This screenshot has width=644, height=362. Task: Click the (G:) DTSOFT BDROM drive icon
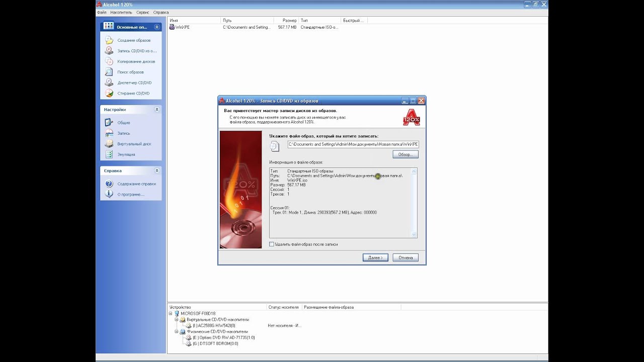(x=189, y=343)
